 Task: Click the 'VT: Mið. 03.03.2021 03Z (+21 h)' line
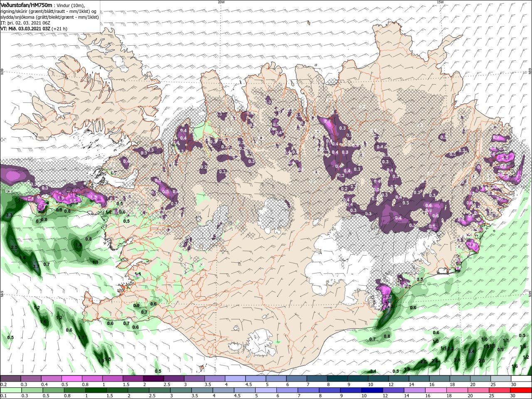pos(34,29)
